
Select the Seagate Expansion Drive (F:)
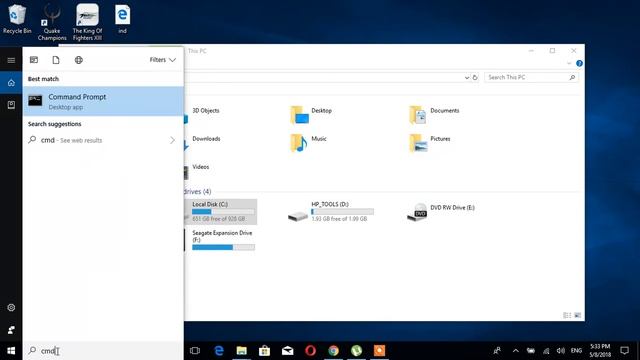pyautogui.click(x=220, y=240)
